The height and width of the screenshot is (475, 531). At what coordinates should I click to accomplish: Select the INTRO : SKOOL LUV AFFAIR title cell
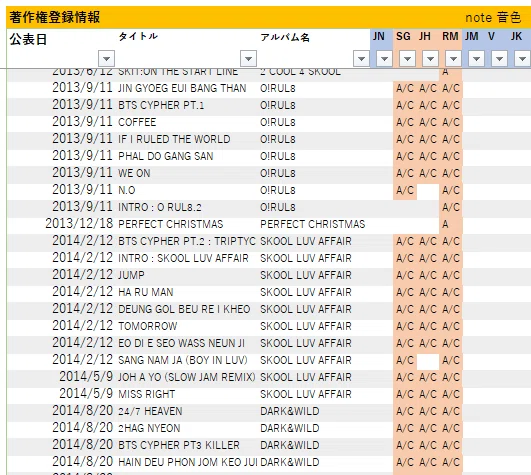(183, 258)
